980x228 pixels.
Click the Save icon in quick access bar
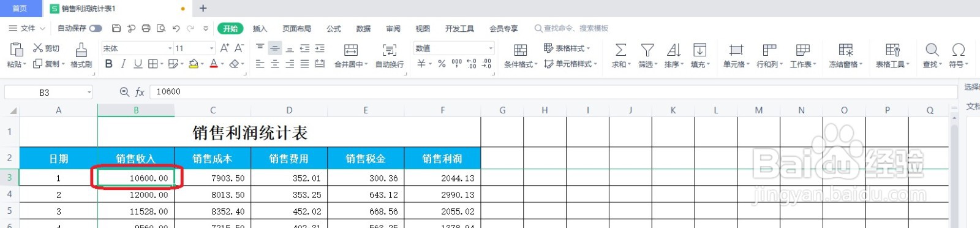(x=116, y=28)
